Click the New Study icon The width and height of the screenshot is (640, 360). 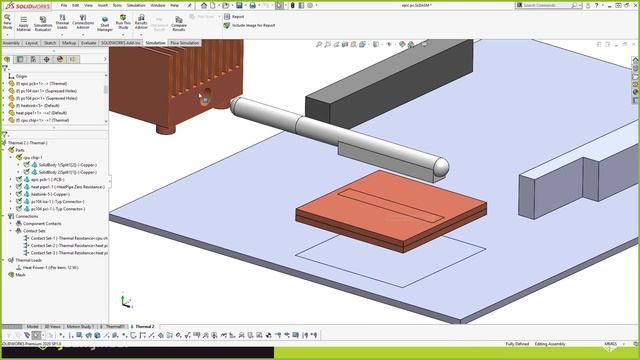point(7,22)
